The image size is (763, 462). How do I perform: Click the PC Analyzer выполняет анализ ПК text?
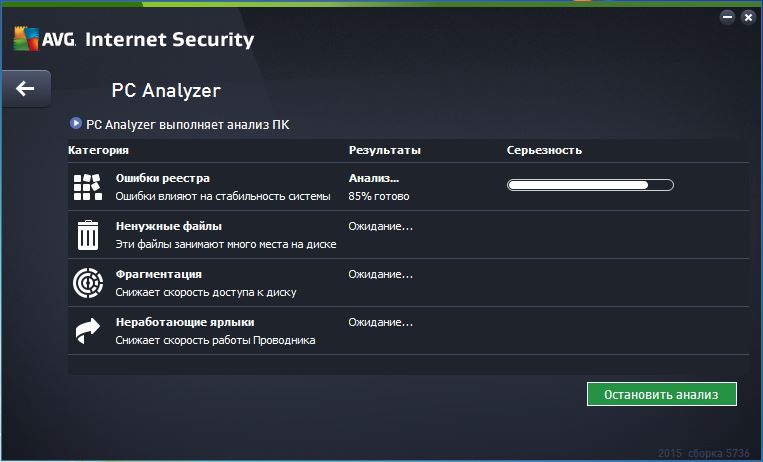click(187, 125)
